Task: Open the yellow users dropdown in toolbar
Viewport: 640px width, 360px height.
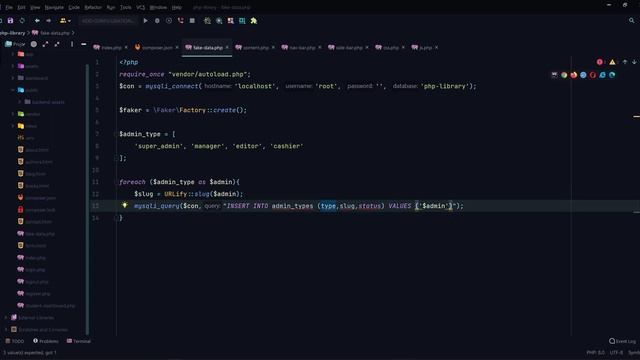Action: pos(65,21)
